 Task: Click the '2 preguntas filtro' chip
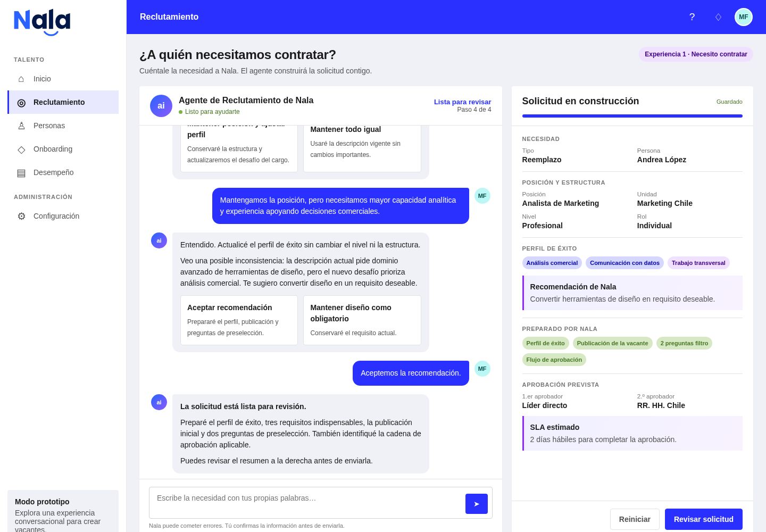pos(685,343)
